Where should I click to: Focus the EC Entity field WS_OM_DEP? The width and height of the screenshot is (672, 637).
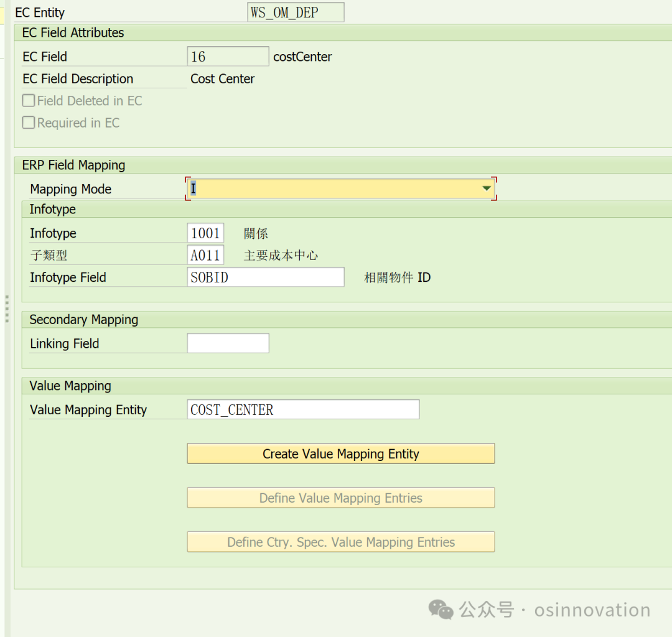[x=296, y=12]
